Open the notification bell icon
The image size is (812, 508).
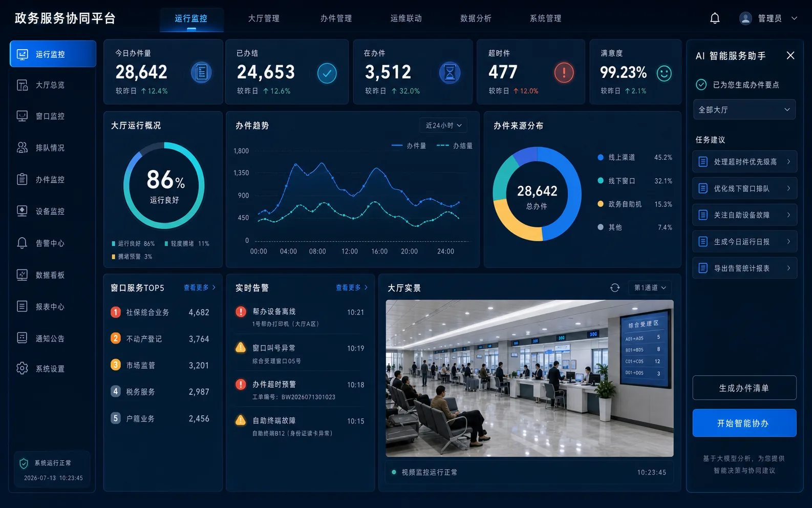coord(715,18)
